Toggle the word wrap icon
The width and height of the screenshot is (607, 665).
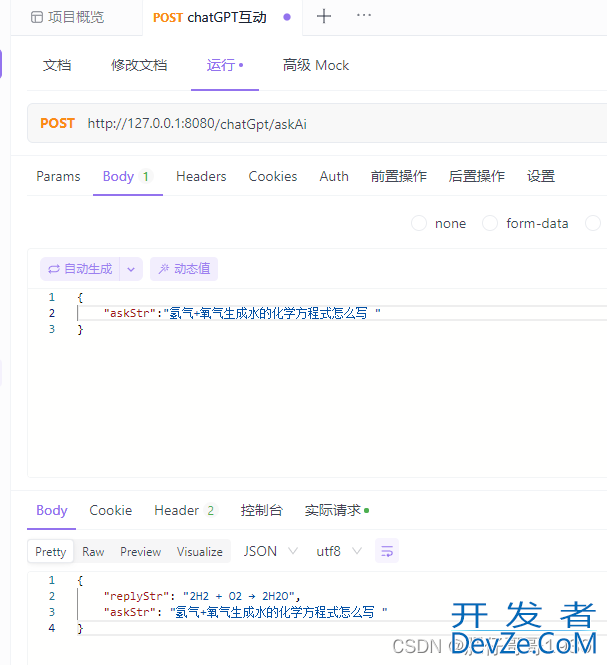387,551
